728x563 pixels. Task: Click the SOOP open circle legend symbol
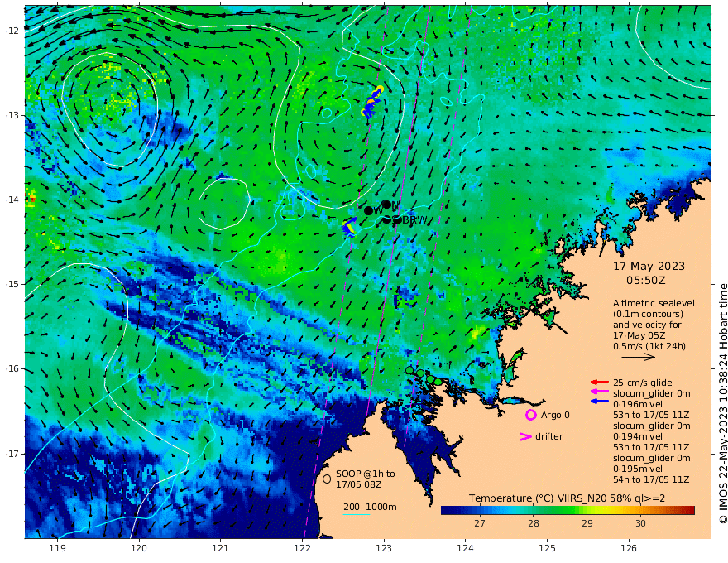click(327, 479)
